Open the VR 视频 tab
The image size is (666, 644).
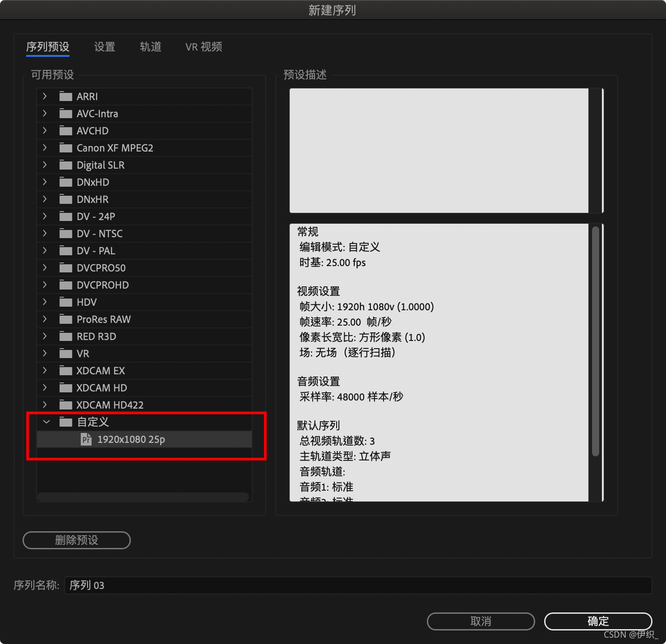(x=204, y=47)
